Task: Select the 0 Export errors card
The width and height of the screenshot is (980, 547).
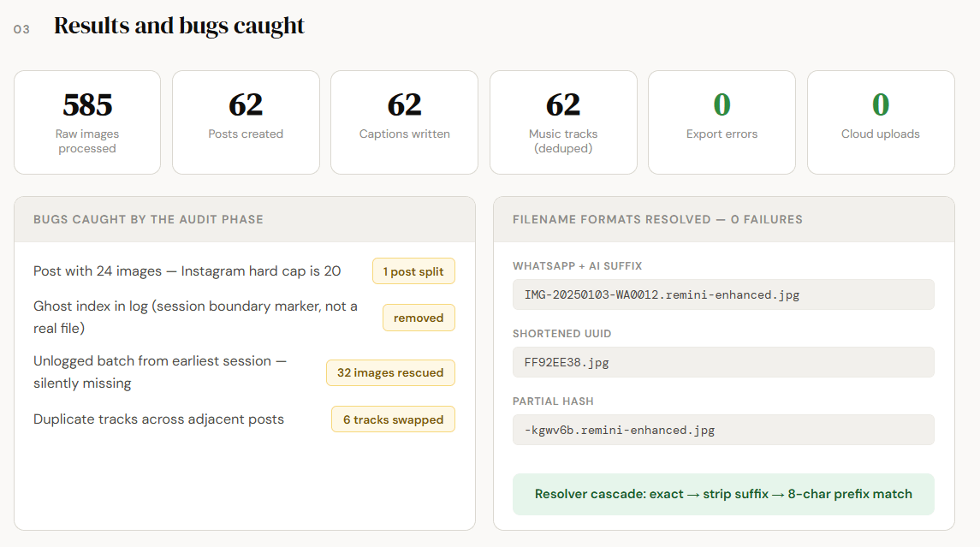Action: (722, 122)
